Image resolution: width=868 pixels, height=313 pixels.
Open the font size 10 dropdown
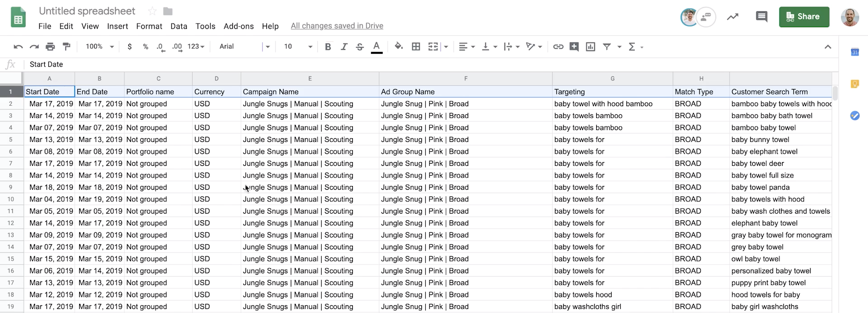(x=298, y=47)
